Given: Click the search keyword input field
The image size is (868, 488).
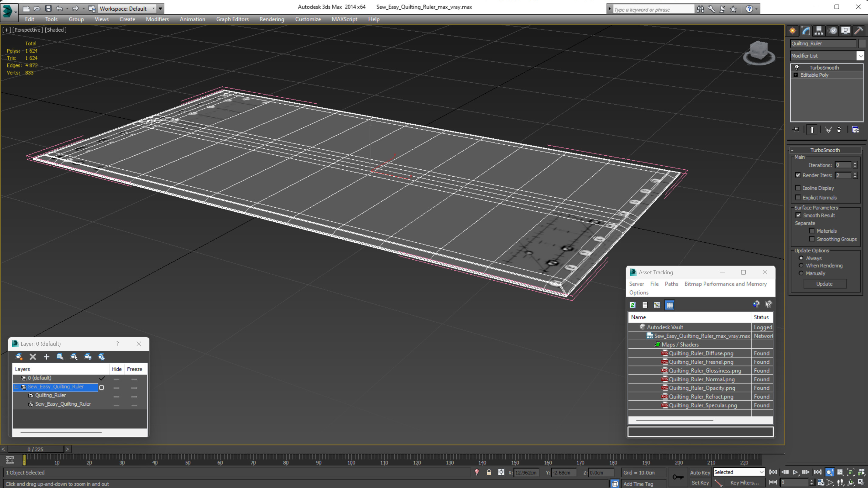Looking at the screenshot, I should 654,9.
